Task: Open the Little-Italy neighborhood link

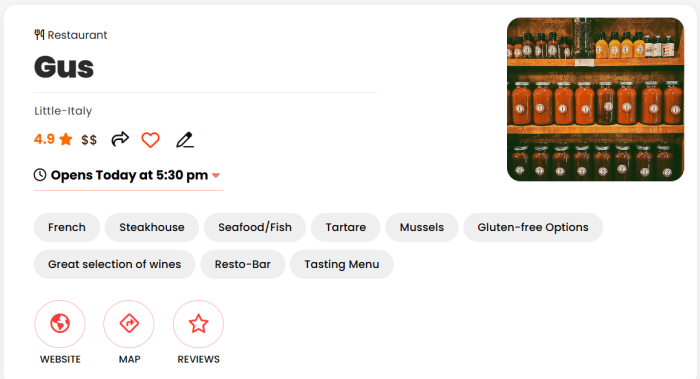Action: point(63,111)
